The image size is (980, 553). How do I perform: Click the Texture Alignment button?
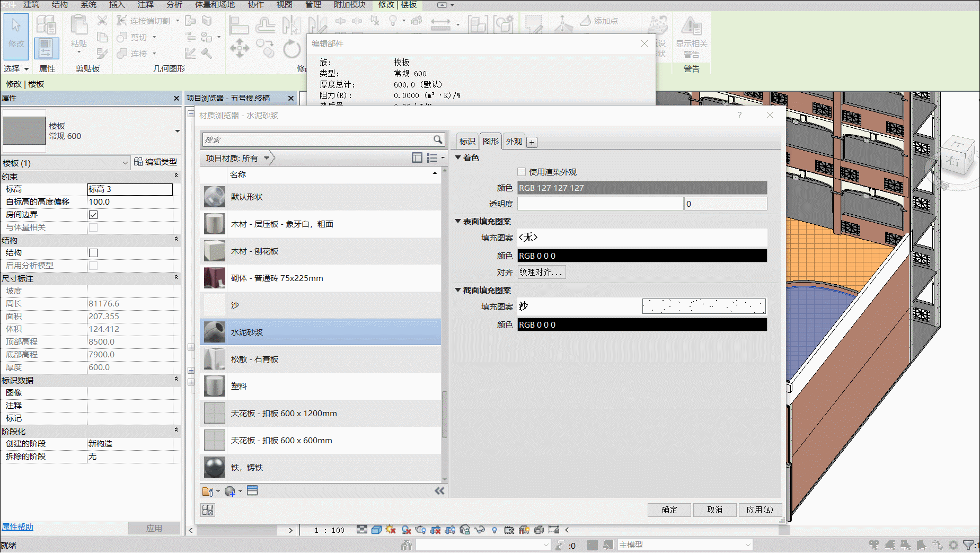click(541, 272)
